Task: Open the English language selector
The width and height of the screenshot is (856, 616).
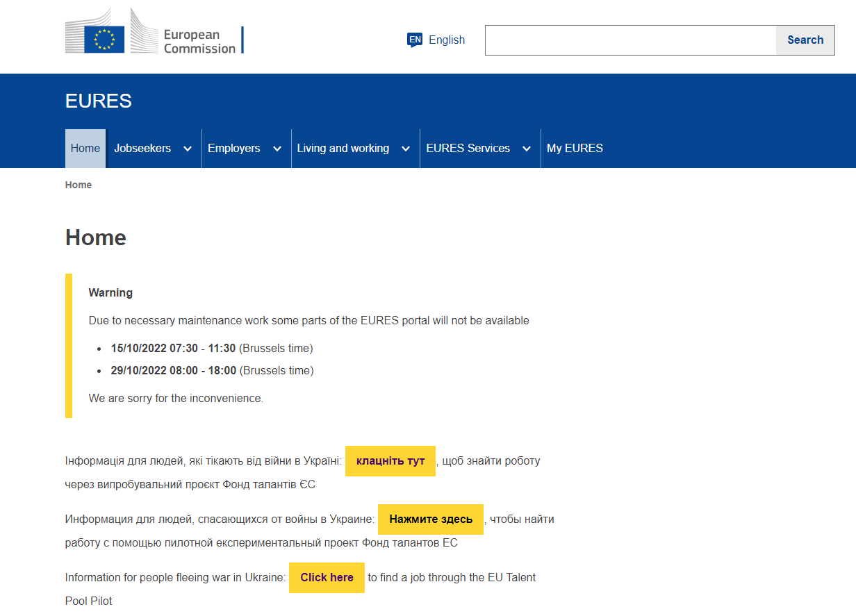Action: coord(447,40)
